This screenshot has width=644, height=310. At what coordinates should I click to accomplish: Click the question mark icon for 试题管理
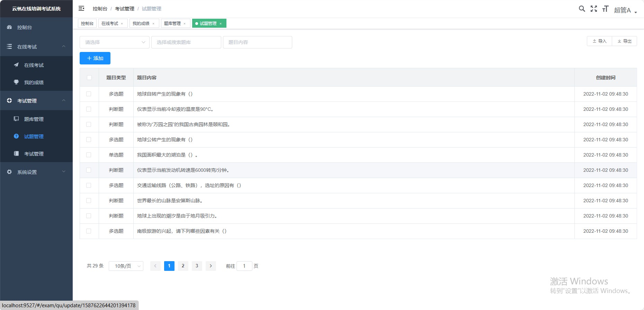16,136
